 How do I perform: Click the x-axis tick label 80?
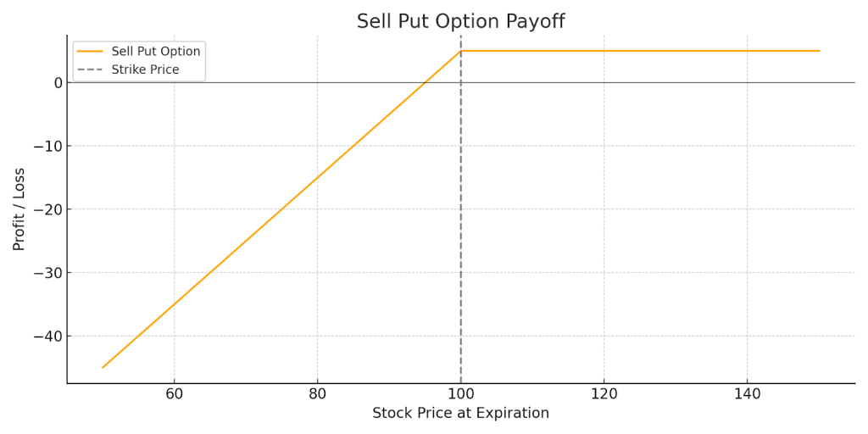[x=317, y=394]
